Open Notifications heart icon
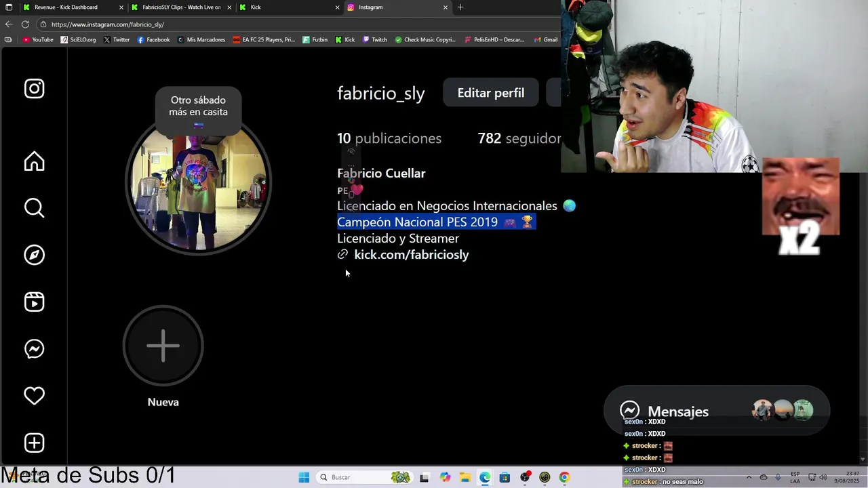The height and width of the screenshot is (488, 868). point(35,396)
